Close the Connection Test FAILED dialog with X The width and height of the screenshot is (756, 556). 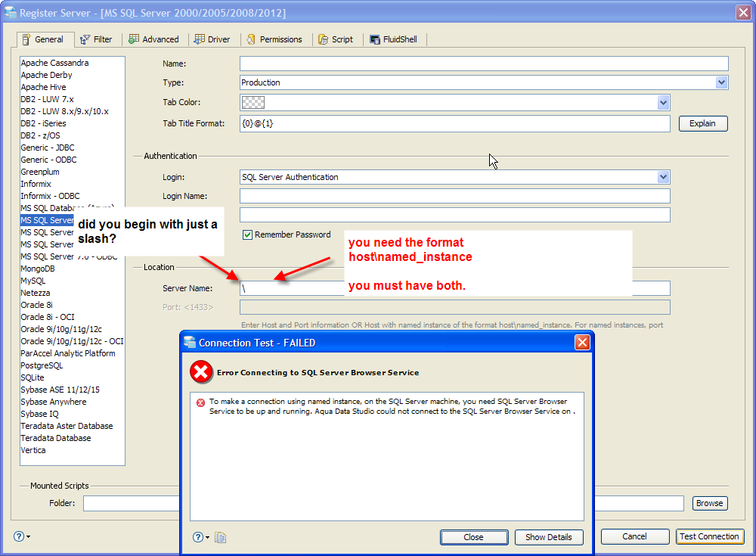(x=582, y=342)
